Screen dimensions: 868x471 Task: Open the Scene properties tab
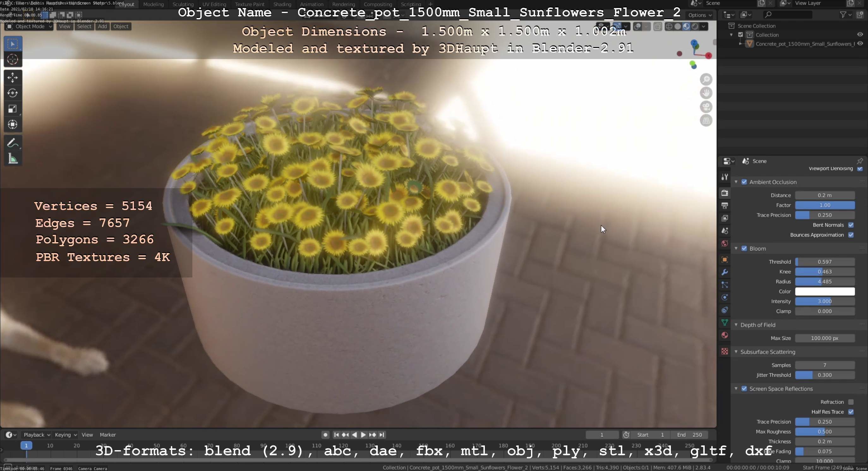pyautogui.click(x=725, y=231)
